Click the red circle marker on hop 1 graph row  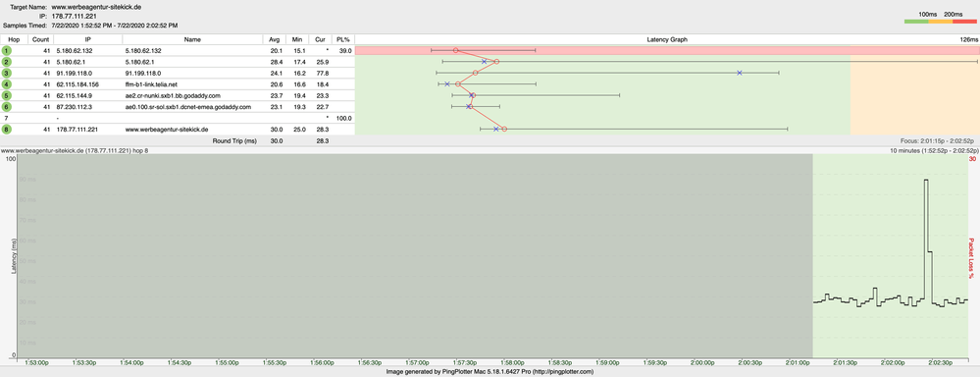(455, 50)
